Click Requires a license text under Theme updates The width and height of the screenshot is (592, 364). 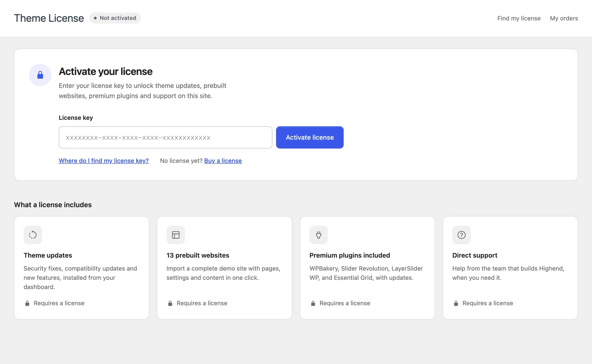click(59, 303)
